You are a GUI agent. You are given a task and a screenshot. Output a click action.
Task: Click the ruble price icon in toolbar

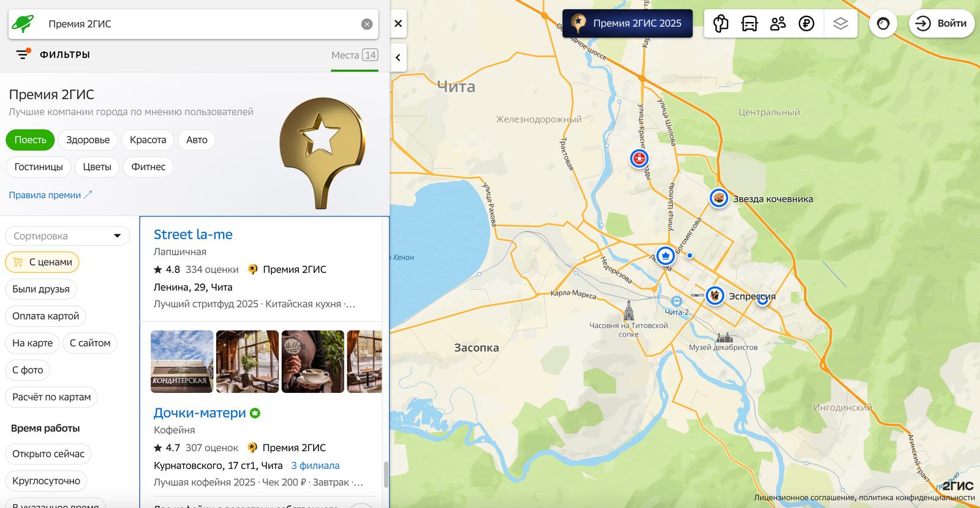(807, 24)
